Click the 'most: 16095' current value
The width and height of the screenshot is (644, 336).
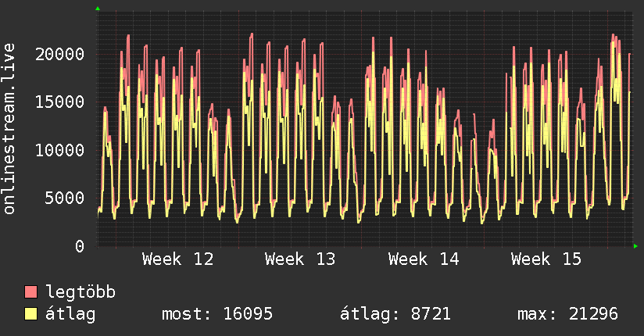tap(216, 314)
